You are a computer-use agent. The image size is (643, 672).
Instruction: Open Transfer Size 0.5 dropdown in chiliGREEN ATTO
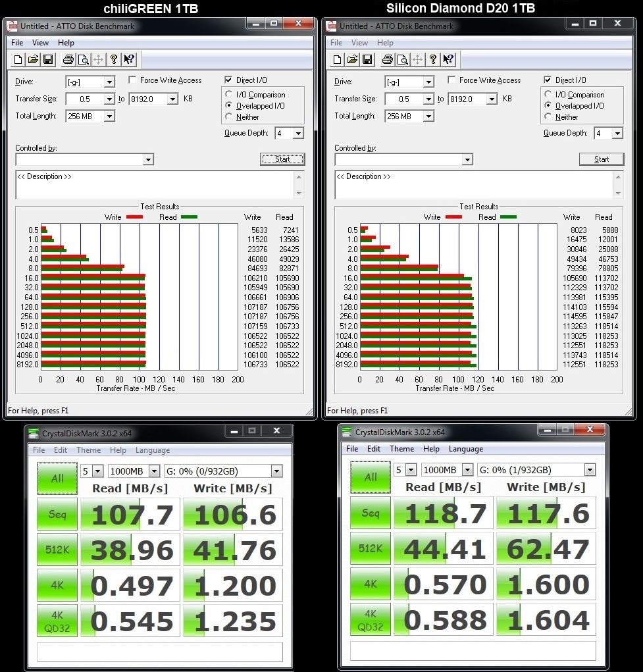tap(109, 99)
